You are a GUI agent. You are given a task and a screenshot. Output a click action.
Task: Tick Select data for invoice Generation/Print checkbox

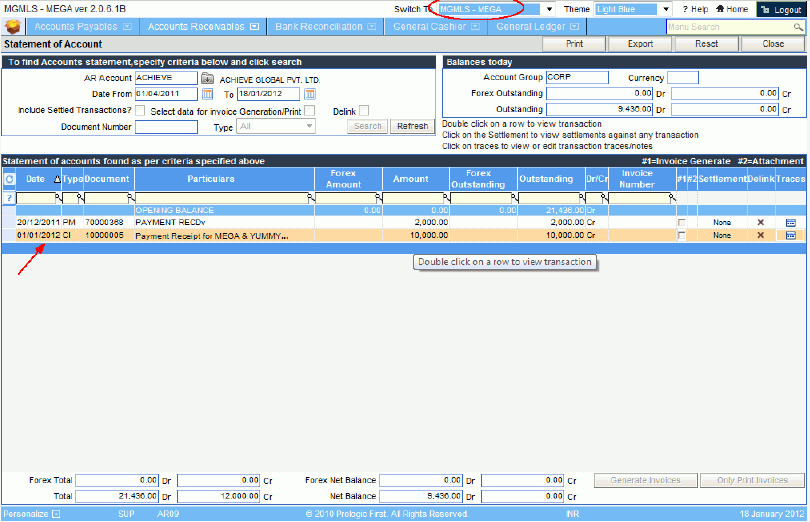[x=310, y=110]
